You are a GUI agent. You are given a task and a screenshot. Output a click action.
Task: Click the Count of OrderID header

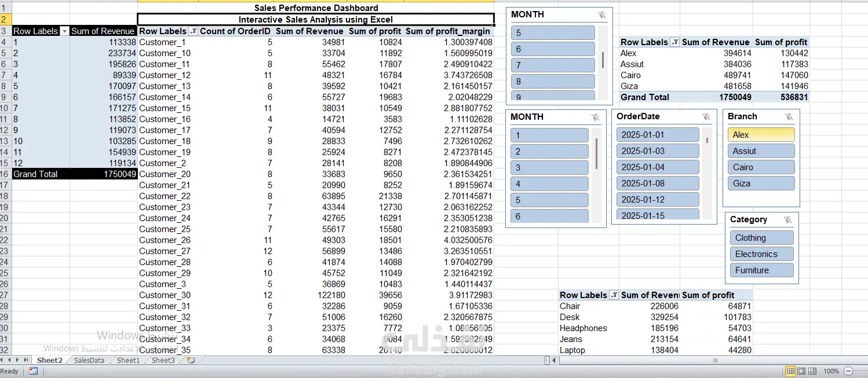tap(236, 31)
